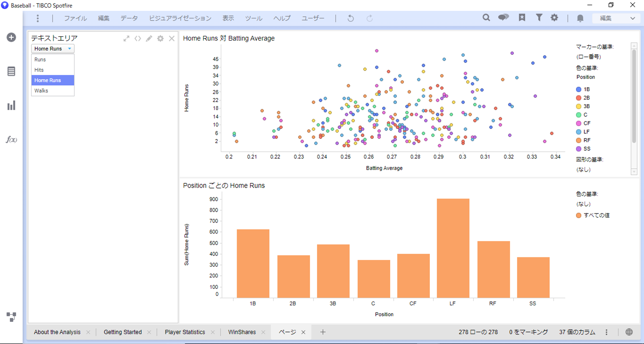Click the 3B yellow legend swatch
Screen dimensions: 644x344
point(579,106)
